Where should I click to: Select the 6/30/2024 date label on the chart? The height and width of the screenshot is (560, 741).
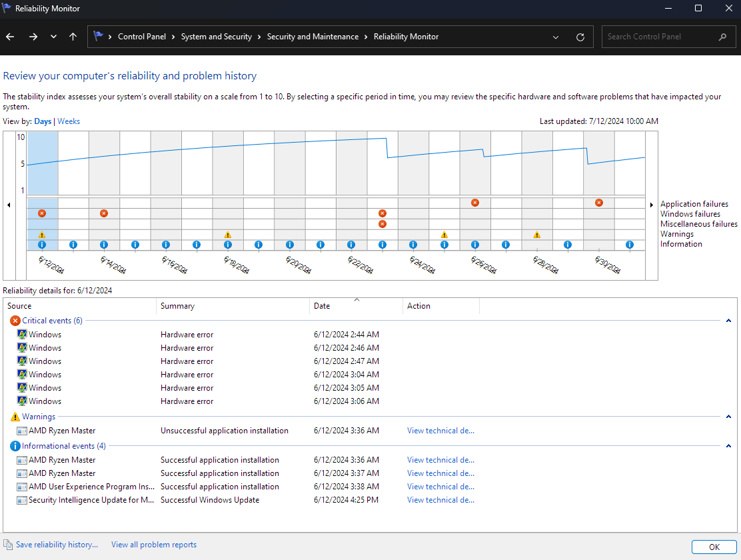coord(608,265)
